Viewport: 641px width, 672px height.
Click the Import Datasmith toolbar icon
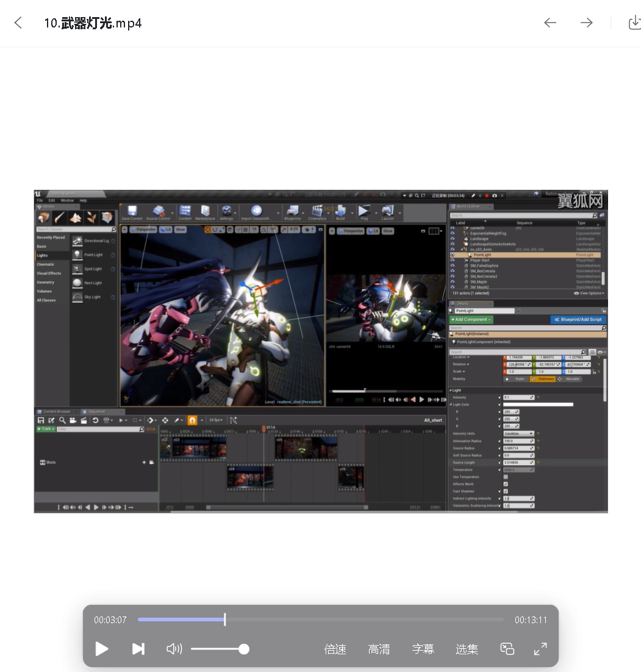(x=256, y=212)
